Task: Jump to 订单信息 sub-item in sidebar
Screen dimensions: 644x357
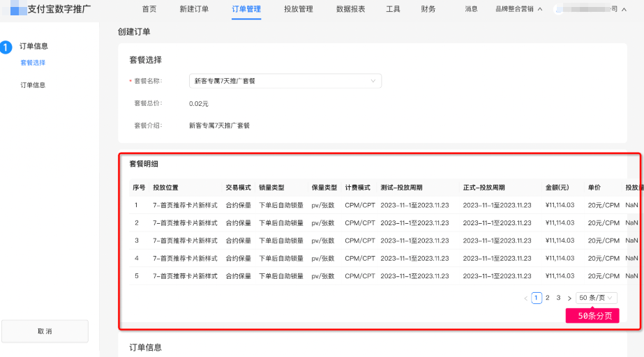Action: click(33, 85)
